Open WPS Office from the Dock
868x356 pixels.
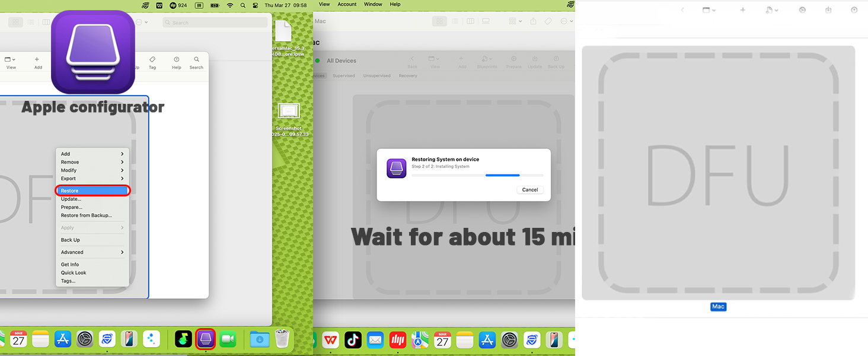(x=331, y=339)
